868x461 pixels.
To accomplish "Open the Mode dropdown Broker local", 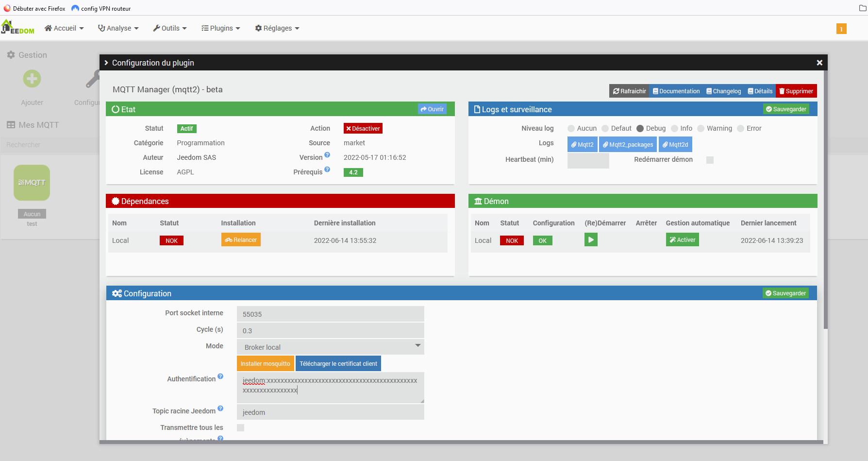I will pyautogui.click(x=331, y=347).
